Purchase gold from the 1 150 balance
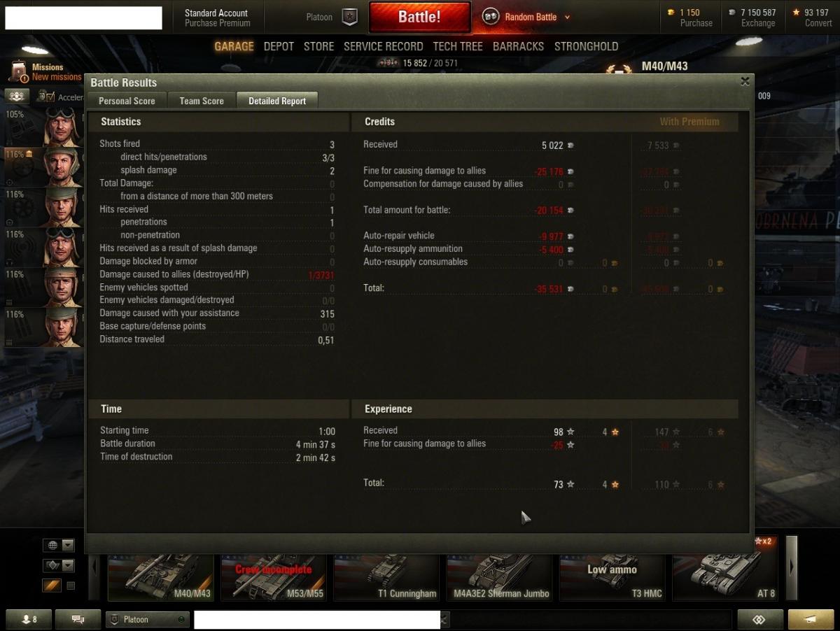Image resolution: width=840 pixels, height=631 pixels. (x=696, y=23)
